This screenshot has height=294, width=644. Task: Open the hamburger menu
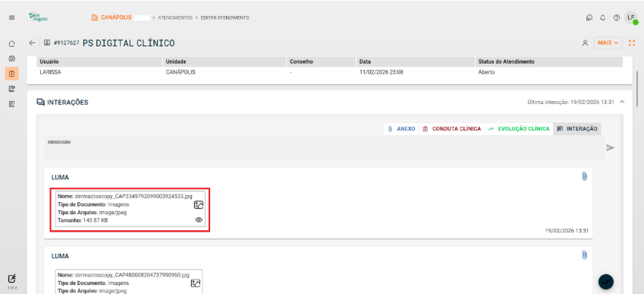11,17
